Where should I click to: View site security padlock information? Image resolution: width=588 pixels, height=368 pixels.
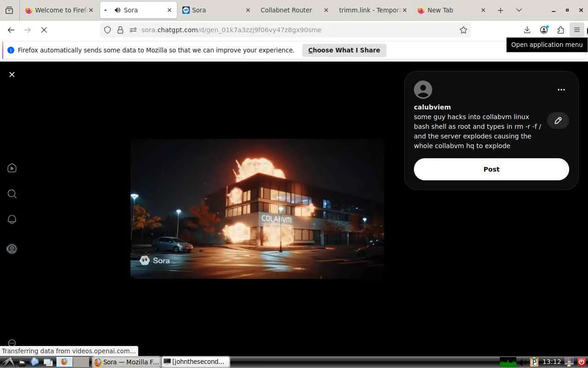click(120, 30)
